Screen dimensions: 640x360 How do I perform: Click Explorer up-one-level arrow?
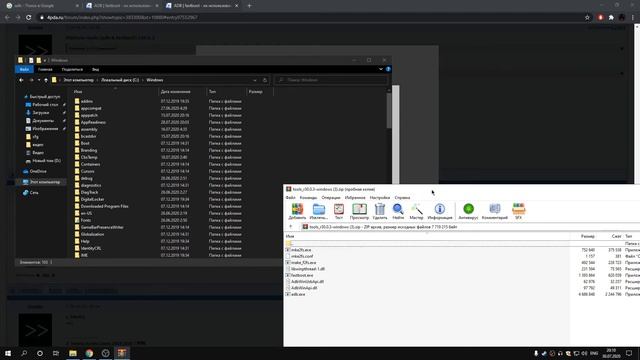tap(46, 80)
